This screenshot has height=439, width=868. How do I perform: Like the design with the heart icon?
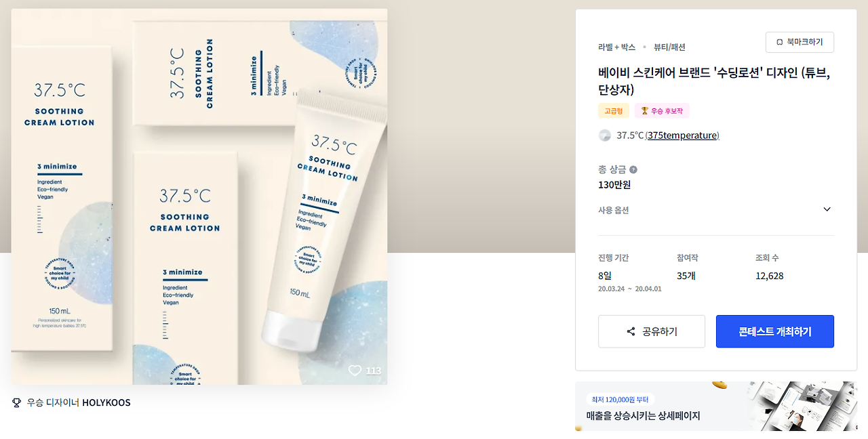355,371
